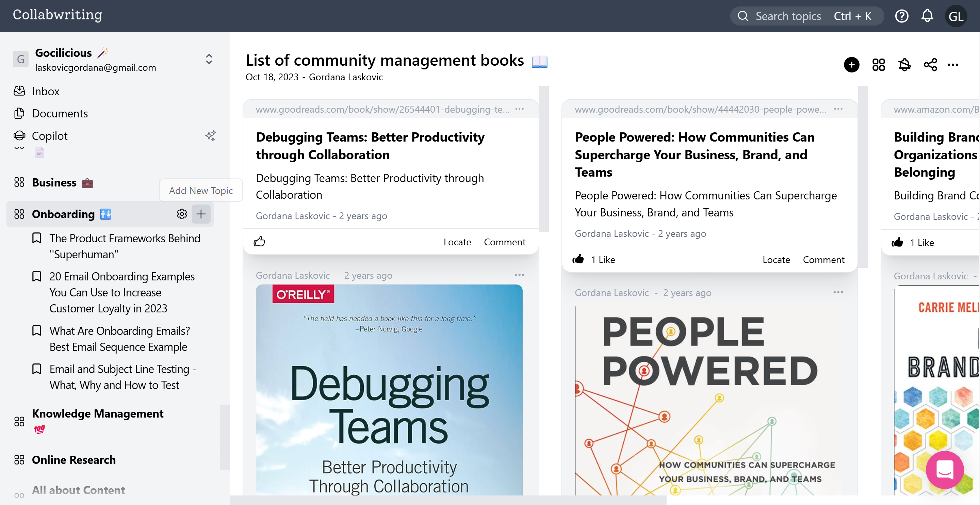Screen dimensions: 980x505
Task: Click Comment on People Powered card
Action: tap(823, 260)
